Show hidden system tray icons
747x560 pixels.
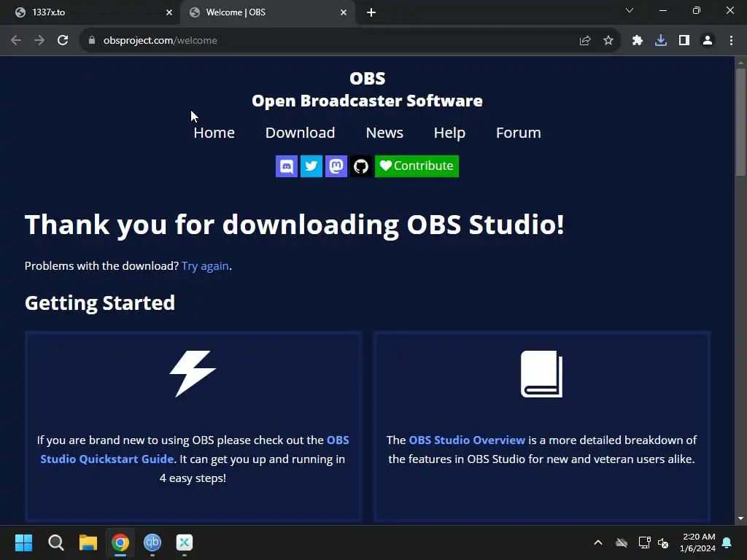[x=598, y=542]
